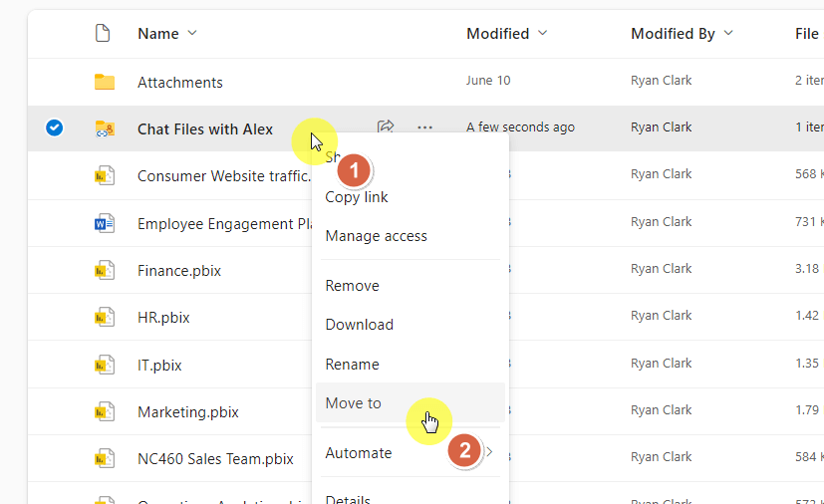Click the file type column header icon
The width and height of the screenshot is (824, 504).
pos(103,33)
